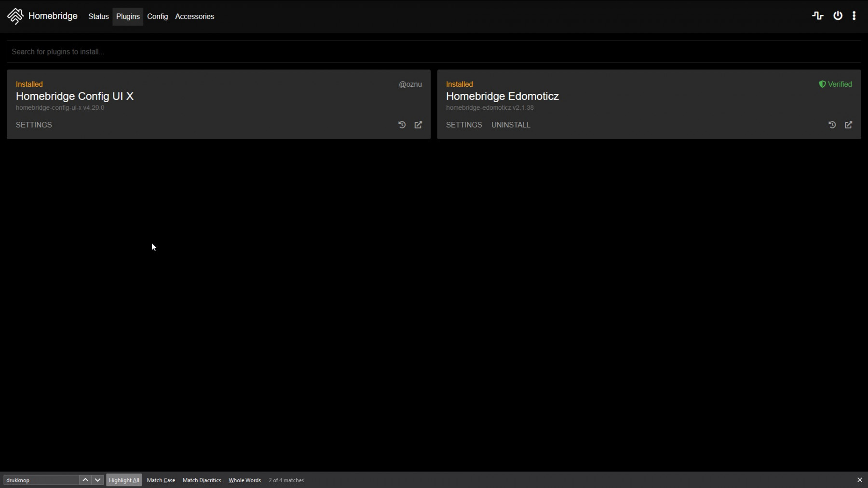The height and width of the screenshot is (488, 868).
Task: Go to previous find match arrow
Action: click(x=85, y=480)
